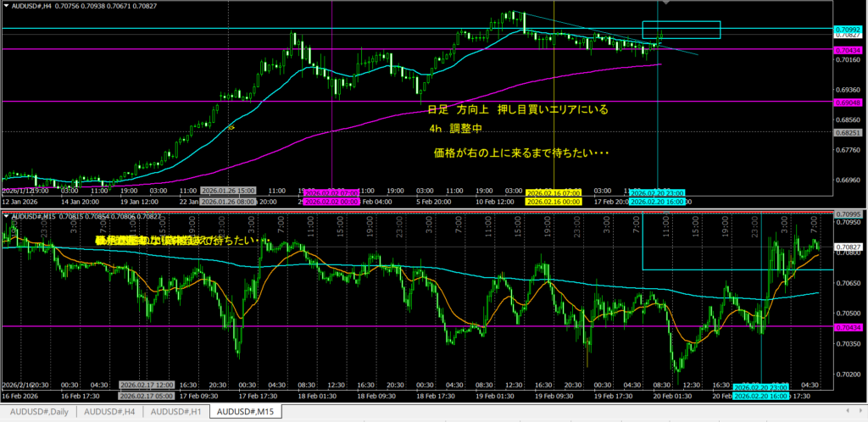
Task: Click the cyan 0.70992 price label on H4
Action: (849, 29)
